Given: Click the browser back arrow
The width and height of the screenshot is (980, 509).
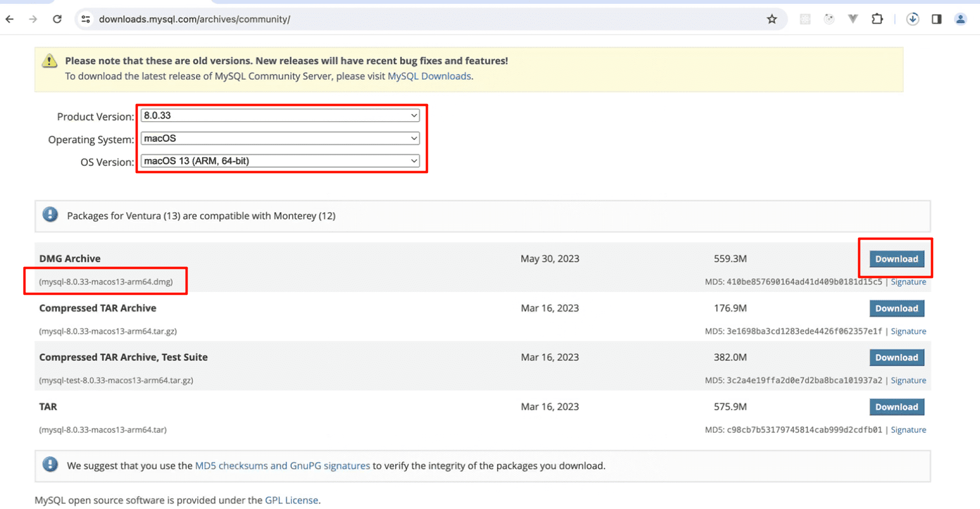Looking at the screenshot, I should 10,19.
